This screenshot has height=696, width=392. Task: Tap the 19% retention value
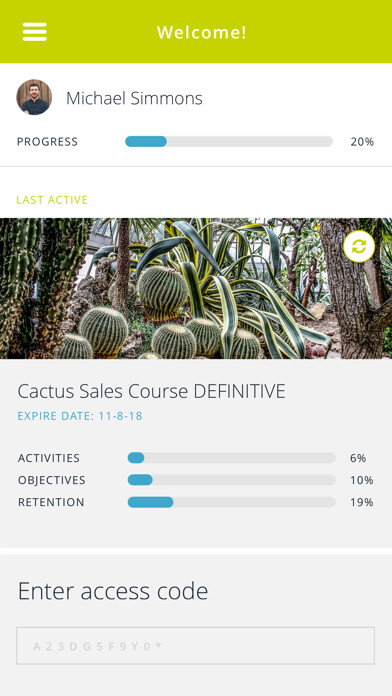362,502
